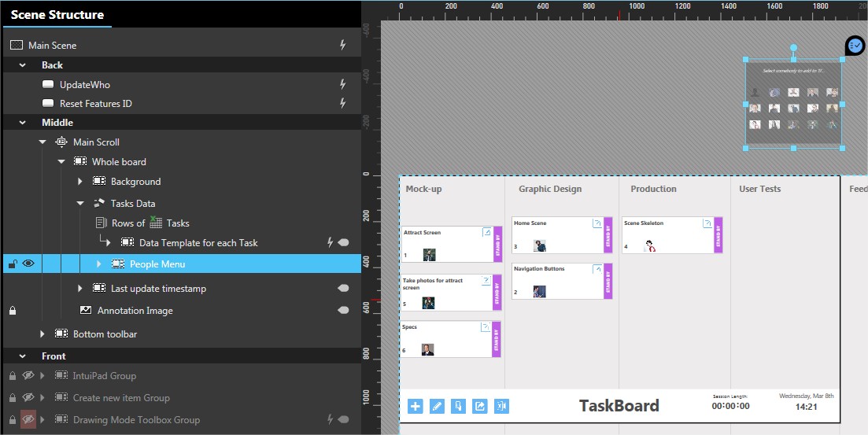Screen dimensions: 868x435
Task: Select the Reset Features ID item
Action: tap(96, 103)
